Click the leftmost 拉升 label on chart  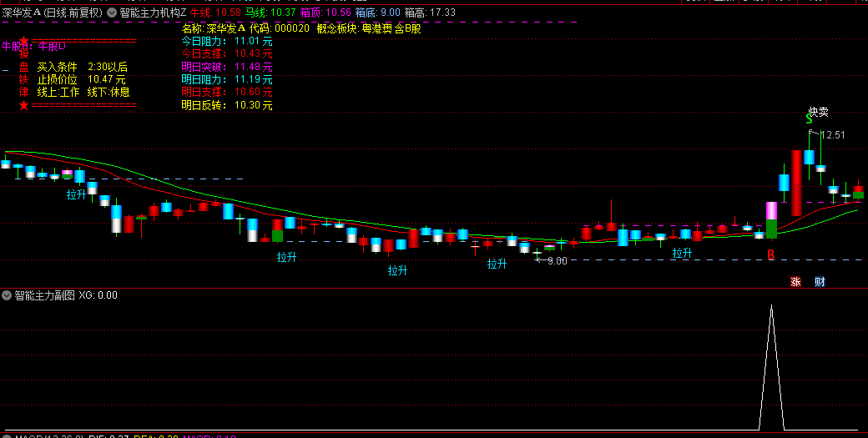(77, 194)
